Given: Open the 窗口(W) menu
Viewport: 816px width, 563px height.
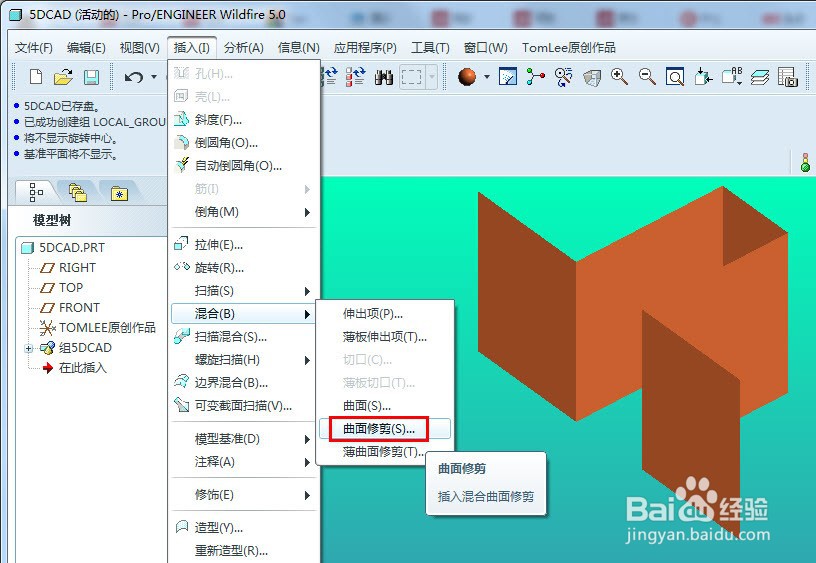Looking at the screenshot, I should point(486,48).
